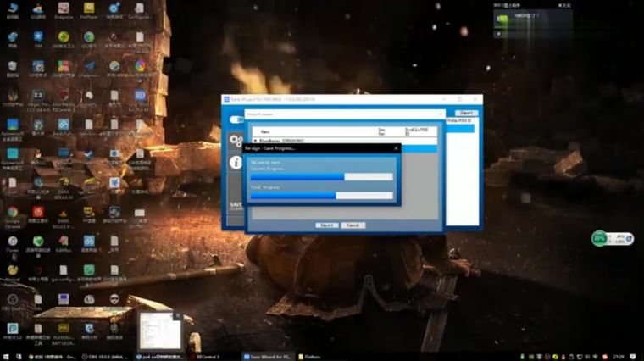644x361 pixels.
Task: Click the Save Wizard info icon
Action: coord(236,163)
